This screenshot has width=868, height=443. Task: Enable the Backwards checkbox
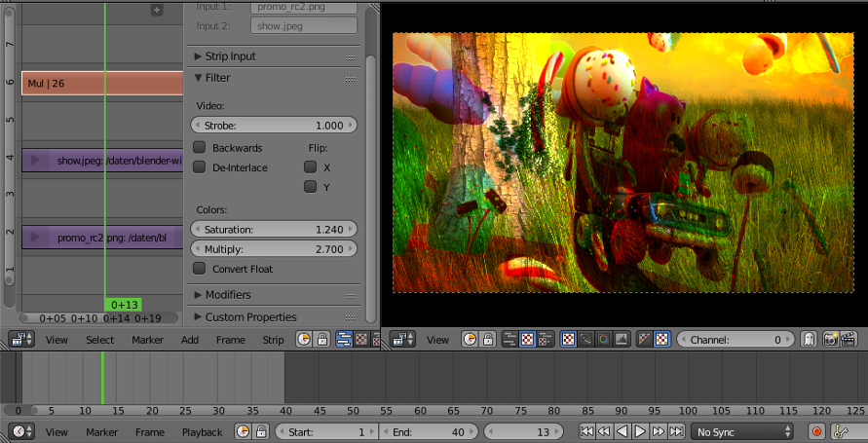200,148
